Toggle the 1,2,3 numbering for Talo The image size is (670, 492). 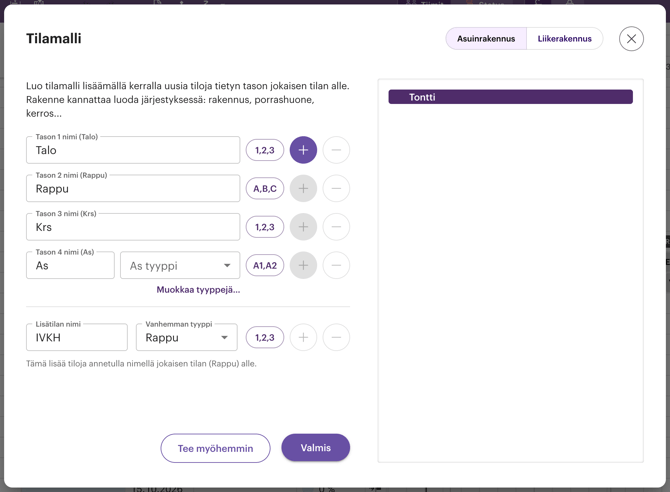(265, 150)
